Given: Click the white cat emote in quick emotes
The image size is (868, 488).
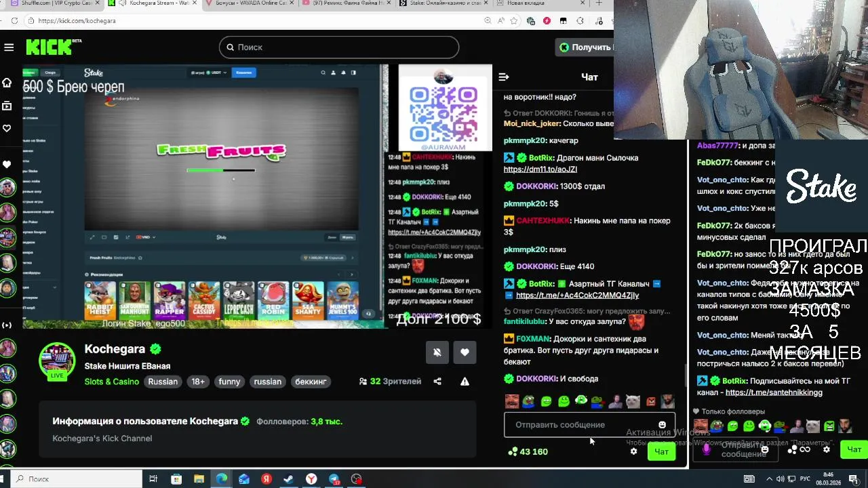Looking at the screenshot, I should 633,401.
